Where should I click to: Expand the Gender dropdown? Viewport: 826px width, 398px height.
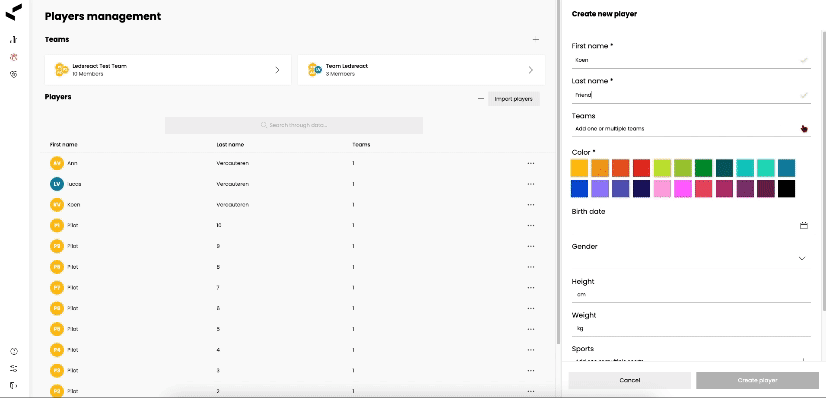click(802, 258)
